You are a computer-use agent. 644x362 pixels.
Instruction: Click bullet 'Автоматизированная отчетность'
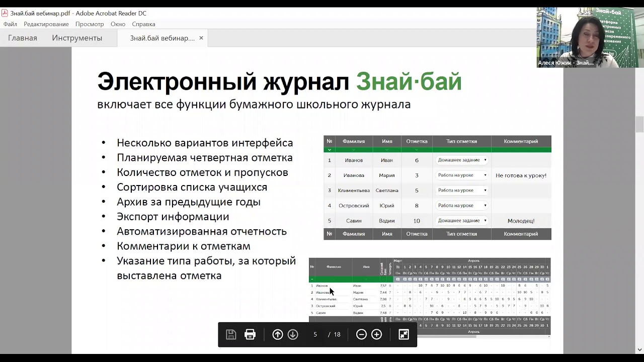pyautogui.click(x=202, y=231)
